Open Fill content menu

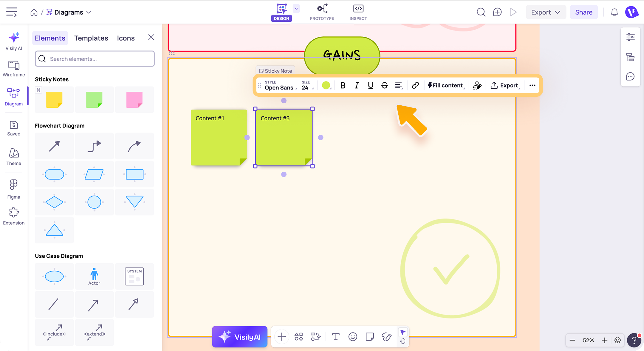pos(446,85)
